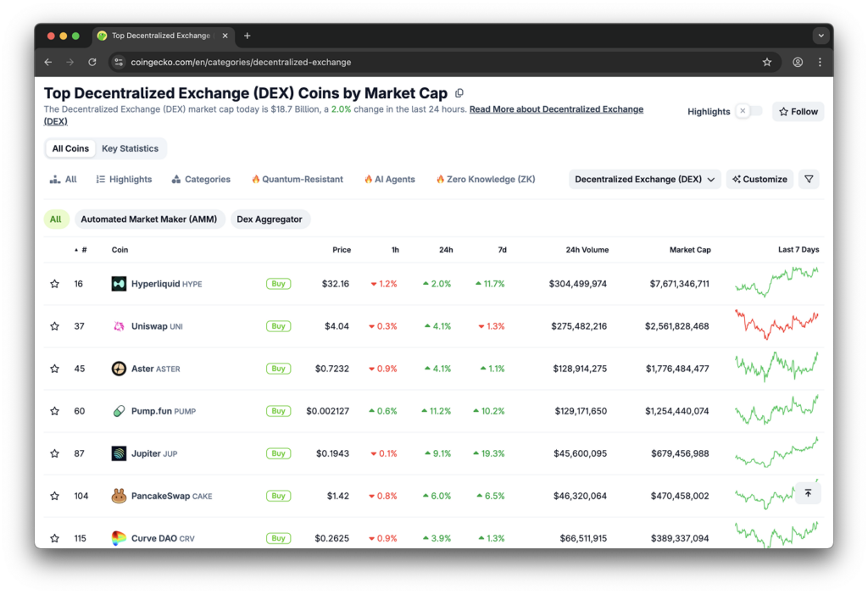Open the Quantum-Resistant category
Viewport: 868px width, 594px height.
point(298,180)
